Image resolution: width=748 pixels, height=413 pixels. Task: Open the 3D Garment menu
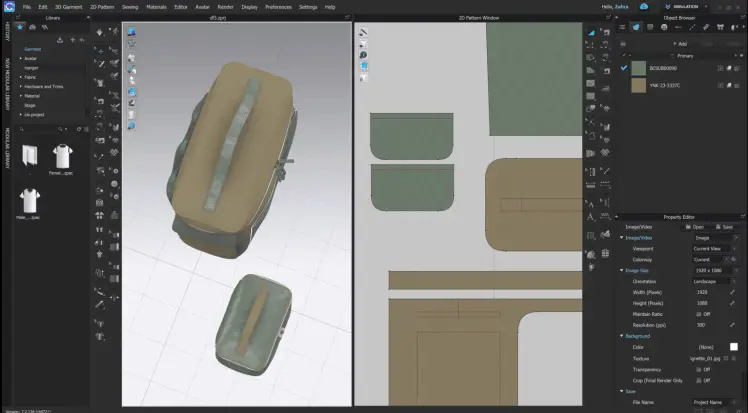pos(68,7)
